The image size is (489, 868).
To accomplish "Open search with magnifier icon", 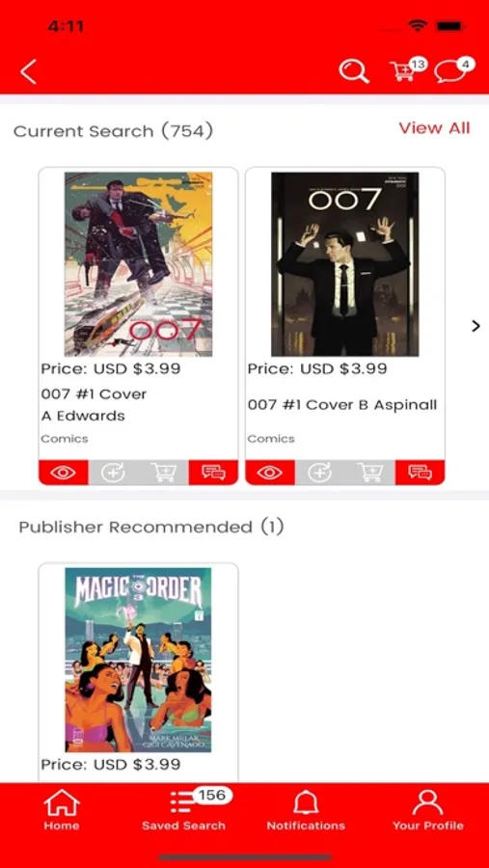I will pyautogui.click(x=354, y=70).
